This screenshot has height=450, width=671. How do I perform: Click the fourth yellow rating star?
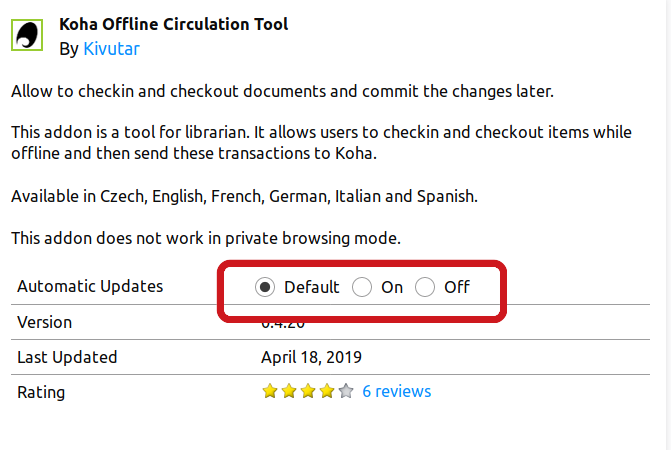coord(327,391)
